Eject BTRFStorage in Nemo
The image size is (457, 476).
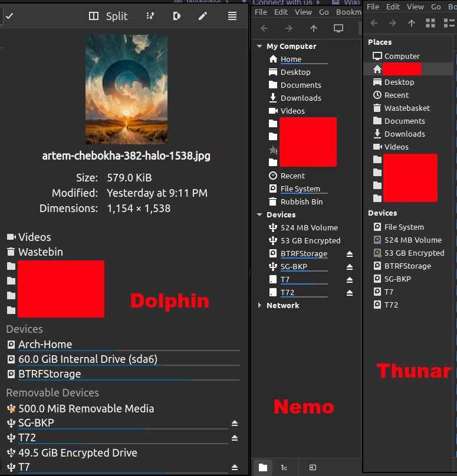[350, 254]
